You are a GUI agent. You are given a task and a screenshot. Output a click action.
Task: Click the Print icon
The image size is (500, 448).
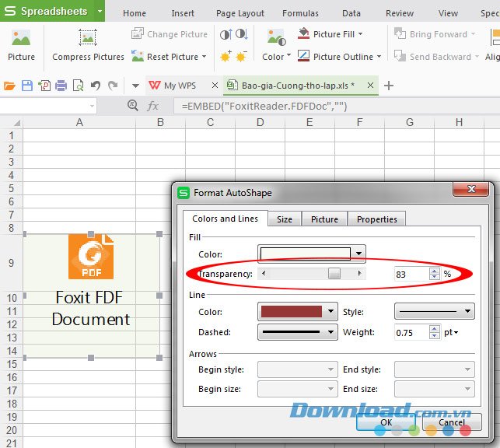pos(61,86)
